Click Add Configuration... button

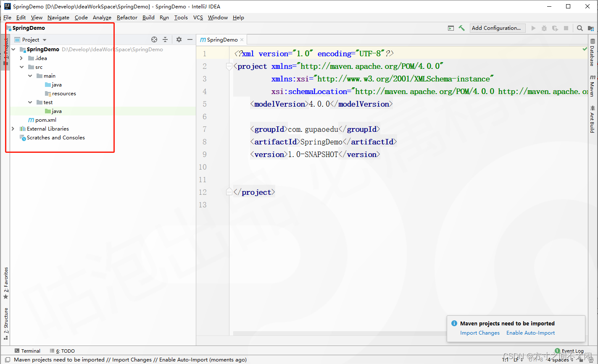point(498,28)
